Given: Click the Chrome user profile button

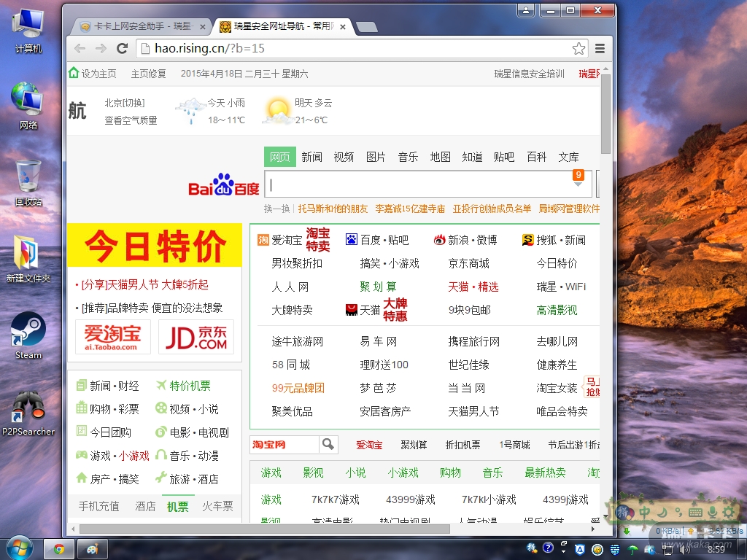Looking at the screenshot, I should point(526,9).
